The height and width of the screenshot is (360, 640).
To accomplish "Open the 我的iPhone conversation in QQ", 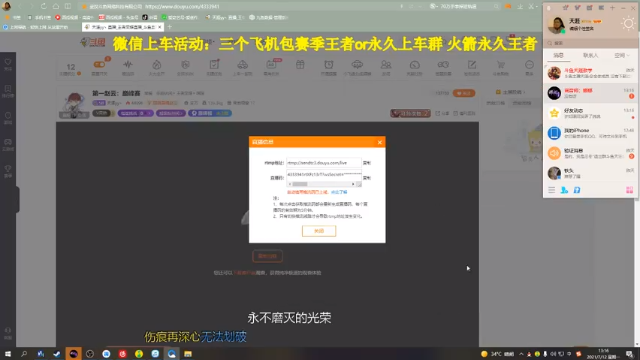I will (590, 133).
